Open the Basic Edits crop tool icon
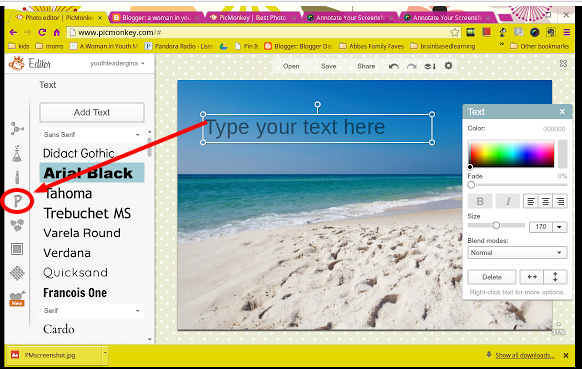Screen dimensions: 582x369 (x=17, y=129)
